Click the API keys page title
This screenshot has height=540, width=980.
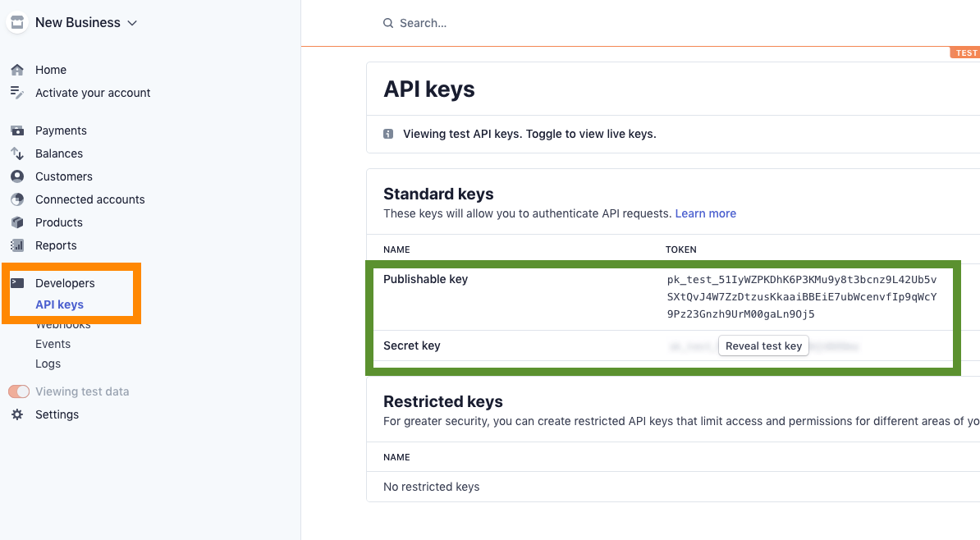(429, 89)
